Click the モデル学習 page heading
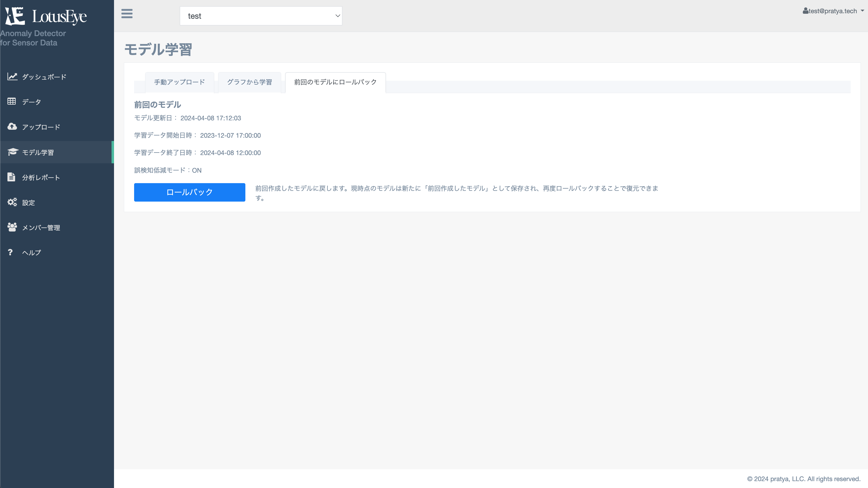 click(158, 50)
